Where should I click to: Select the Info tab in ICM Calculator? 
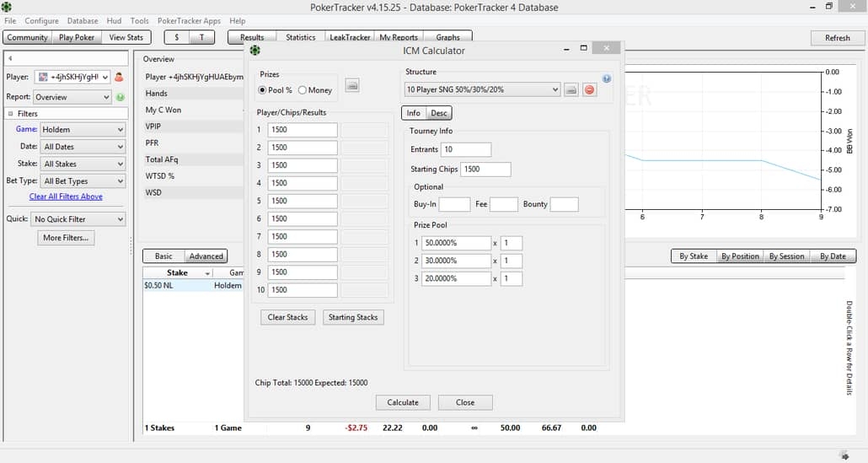tap(414, 113)
